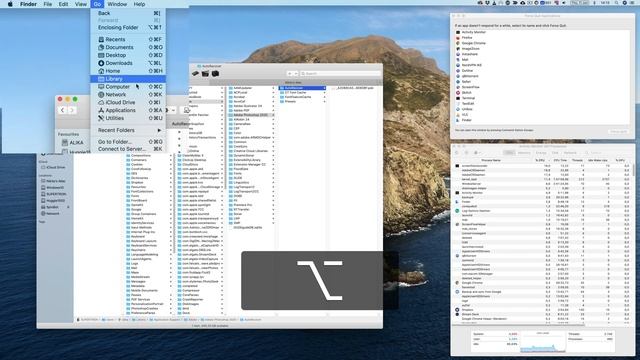Click the Force Quit button
Viewport: 640px width, 360px height.
tap(618, 131)
